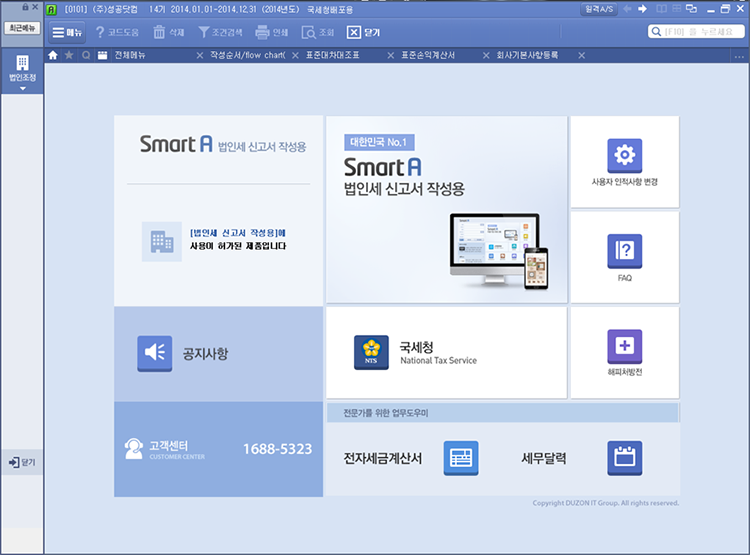Screen dimensions: 750x555
Task: Open the 전자세금계산서 icon
Action: click(461, 458)
